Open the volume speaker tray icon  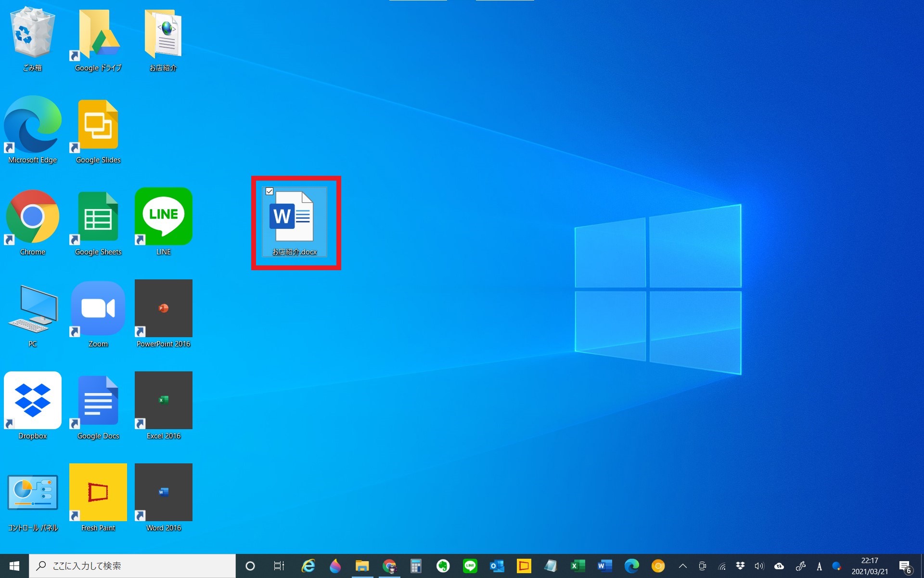pos(760,566)
